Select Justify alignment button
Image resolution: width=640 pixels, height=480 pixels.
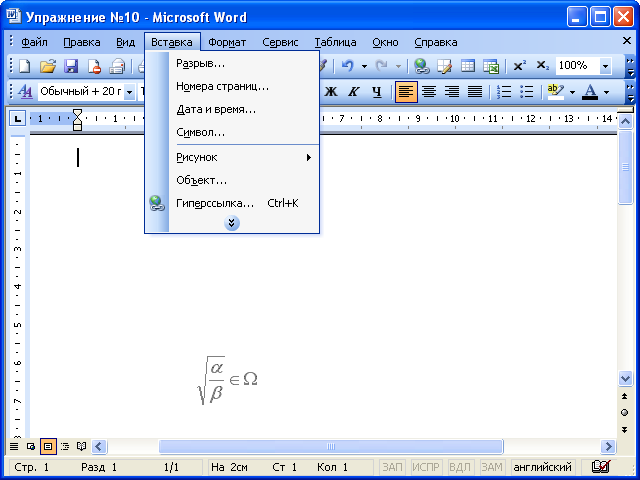(475, 91)
